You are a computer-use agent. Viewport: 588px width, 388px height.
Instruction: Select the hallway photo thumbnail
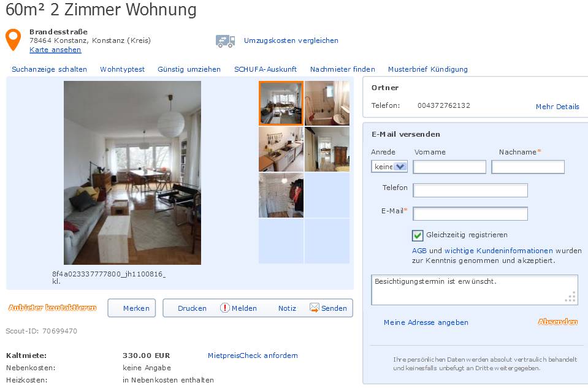327,149
